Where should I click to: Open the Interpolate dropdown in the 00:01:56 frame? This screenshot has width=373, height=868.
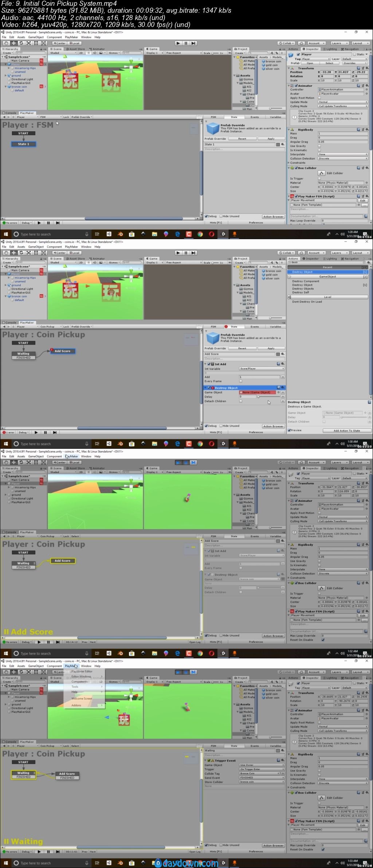tap(342, 154)
